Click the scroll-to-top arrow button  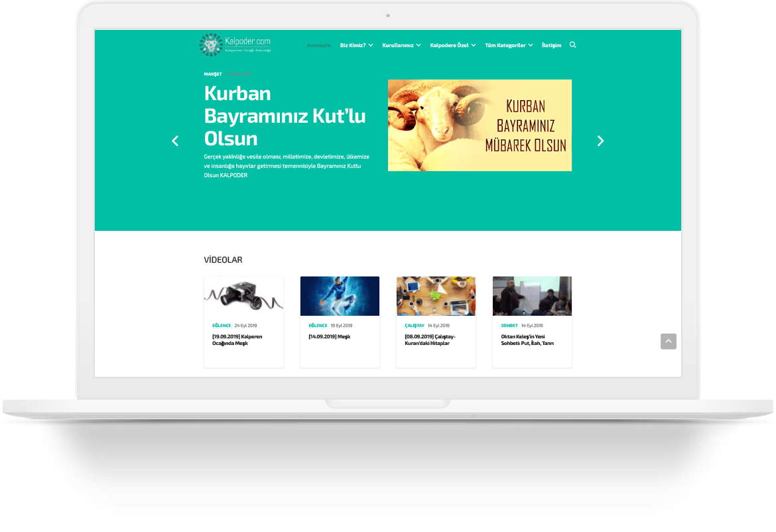(668, 342)
